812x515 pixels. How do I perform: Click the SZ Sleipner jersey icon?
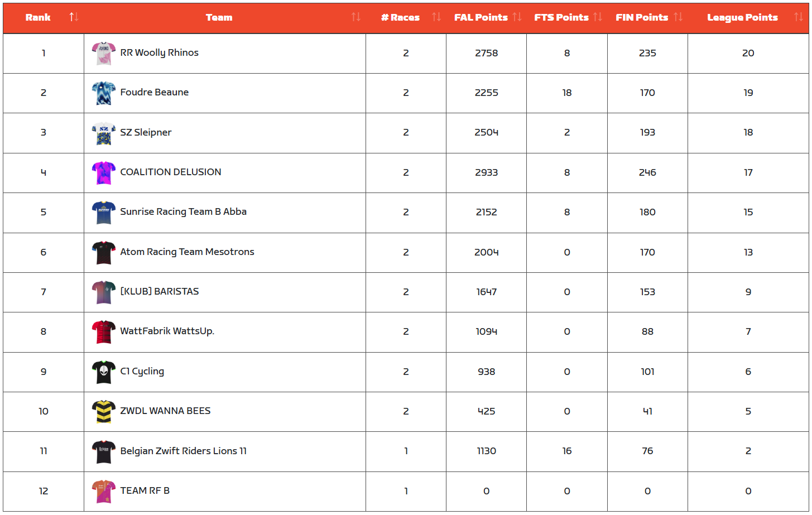click(x=103, y=133)
